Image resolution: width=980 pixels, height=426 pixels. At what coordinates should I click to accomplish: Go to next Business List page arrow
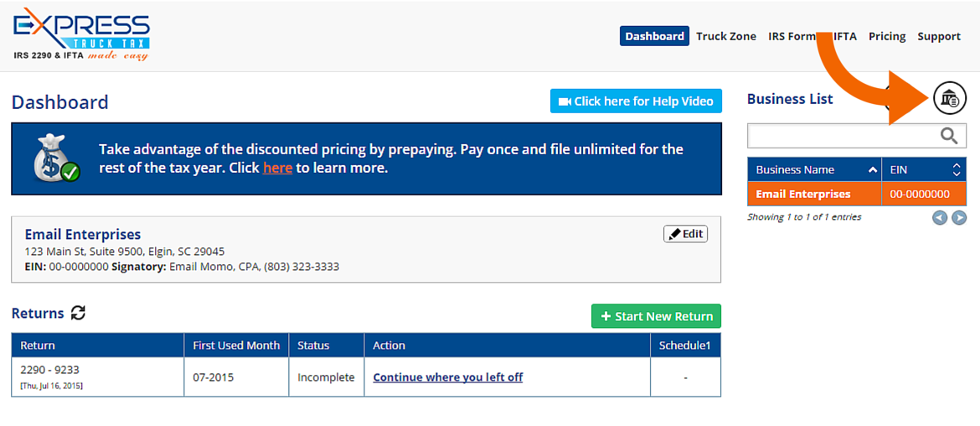pyautogui.click(x=959, y=218)
